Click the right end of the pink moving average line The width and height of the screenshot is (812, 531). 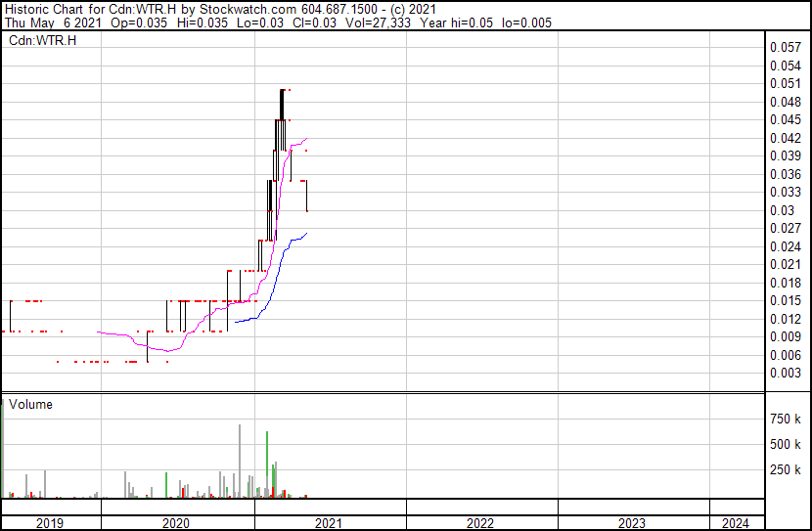308,139
